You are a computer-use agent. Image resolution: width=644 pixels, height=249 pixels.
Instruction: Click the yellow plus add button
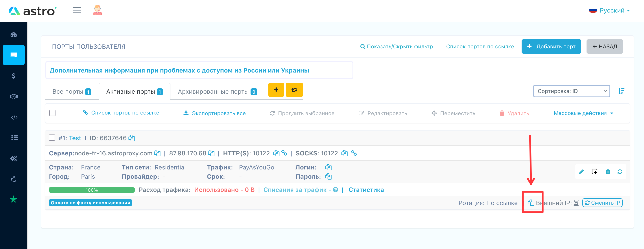tap(276, 90)
